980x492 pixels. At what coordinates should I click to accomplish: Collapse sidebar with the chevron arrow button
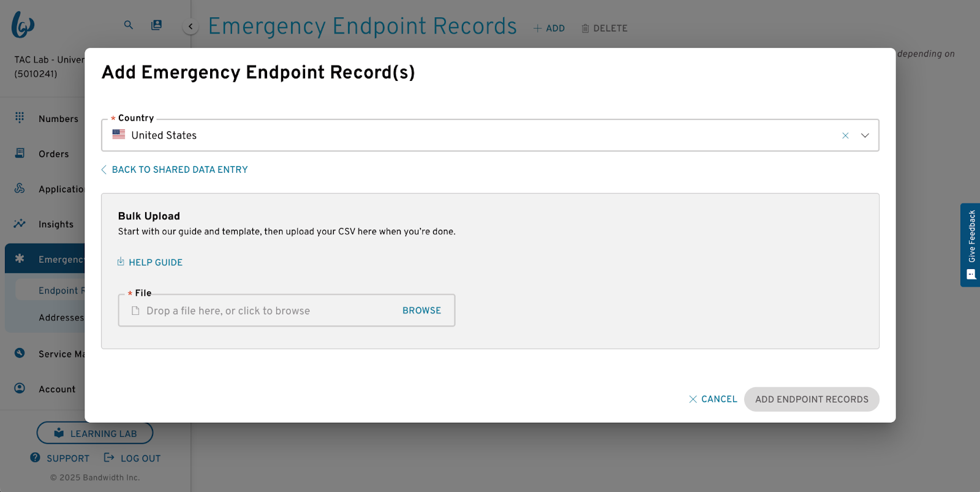click(x=190, y=26)
